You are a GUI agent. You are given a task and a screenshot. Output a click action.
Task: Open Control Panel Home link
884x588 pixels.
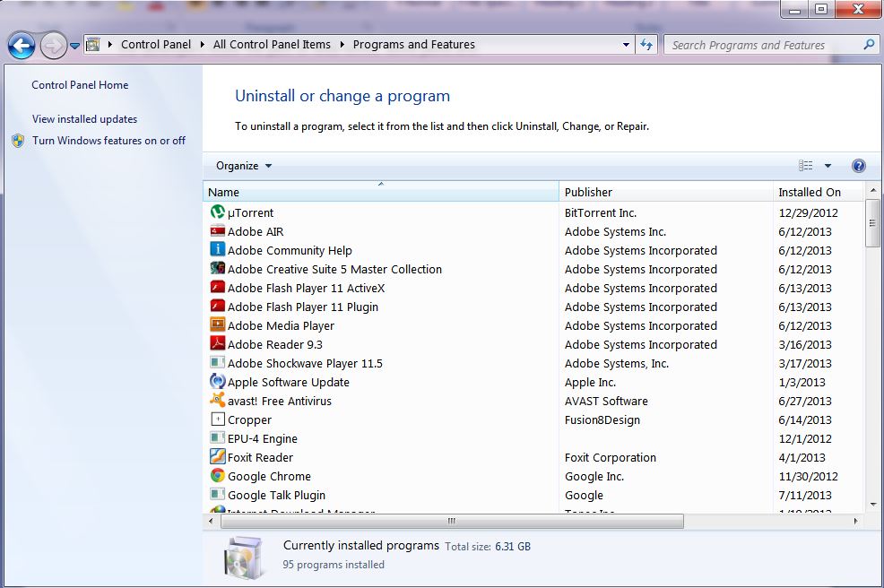(80, 84)
